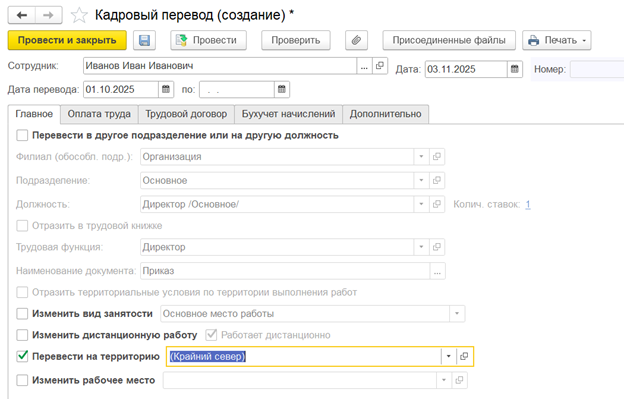624x399 pixels.
Task: Expand the territory Крайний север dropdown arrow
Action: 448,356
